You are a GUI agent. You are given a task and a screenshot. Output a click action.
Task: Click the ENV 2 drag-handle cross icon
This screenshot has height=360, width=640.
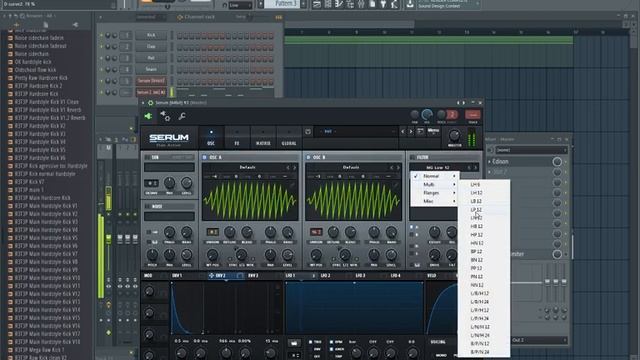click(211, 276)
